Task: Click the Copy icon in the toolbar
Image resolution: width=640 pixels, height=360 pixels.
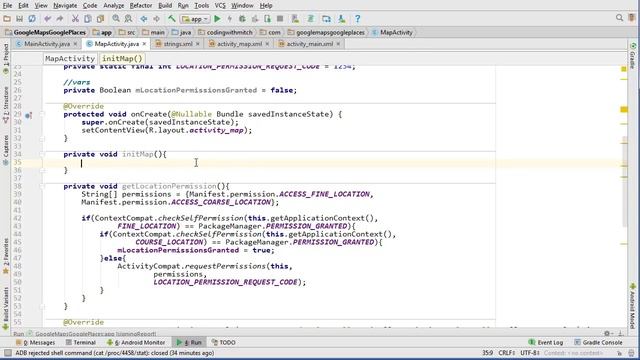Action: 88,19
